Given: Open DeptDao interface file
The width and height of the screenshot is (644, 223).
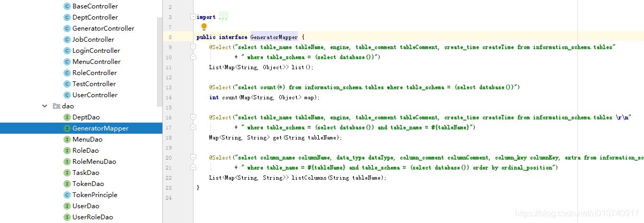Looking at the screenshot, I should pyautogui.click(x=86, y=117).
